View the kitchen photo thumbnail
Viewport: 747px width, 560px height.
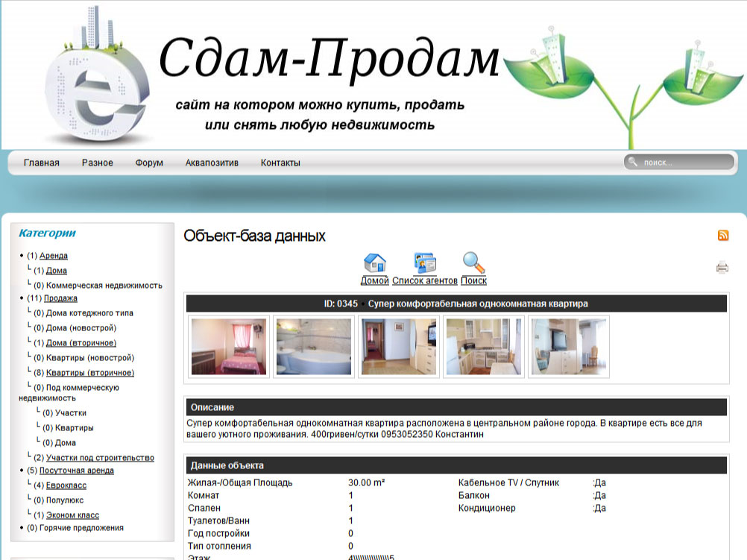(484, 345)
